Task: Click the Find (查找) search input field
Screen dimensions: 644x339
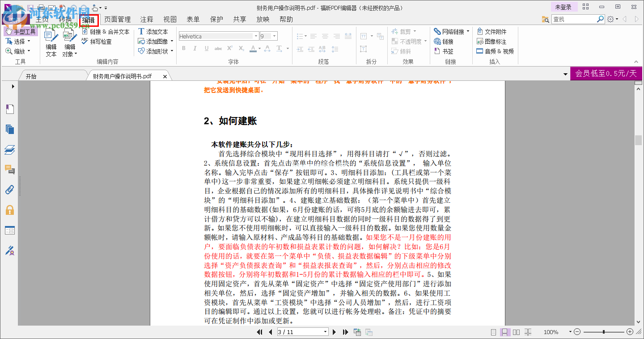Action: point(574,19)
